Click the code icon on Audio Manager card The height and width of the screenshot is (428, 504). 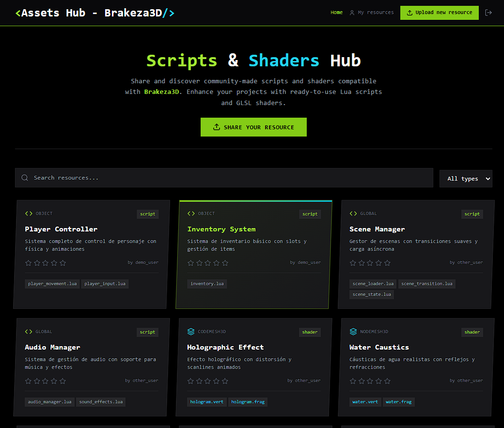tap(29, 332)
